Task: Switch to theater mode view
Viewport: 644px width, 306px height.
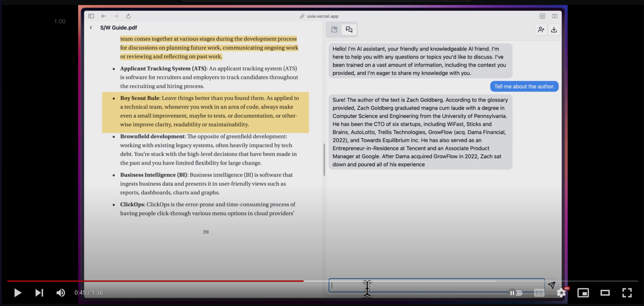Action: [605, 293]
